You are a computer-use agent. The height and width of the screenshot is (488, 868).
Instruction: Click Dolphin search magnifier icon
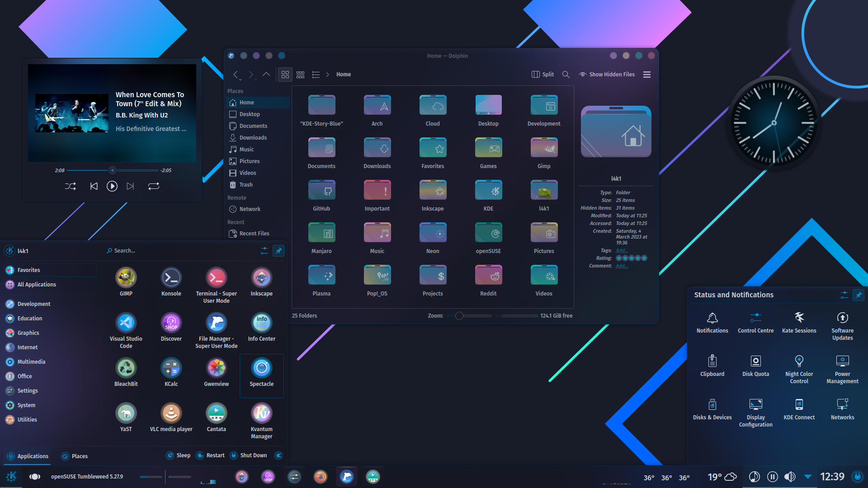[566, 75]
